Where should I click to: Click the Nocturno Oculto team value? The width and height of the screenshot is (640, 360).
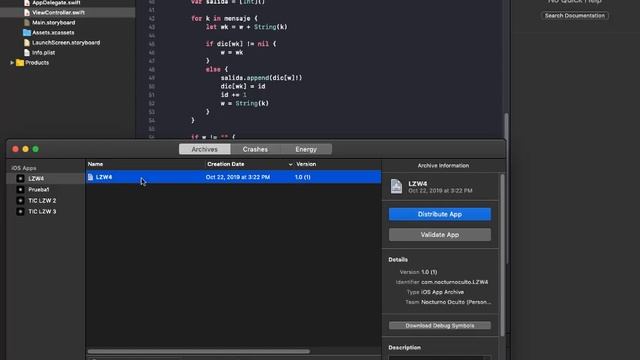(x=456, y=302)
